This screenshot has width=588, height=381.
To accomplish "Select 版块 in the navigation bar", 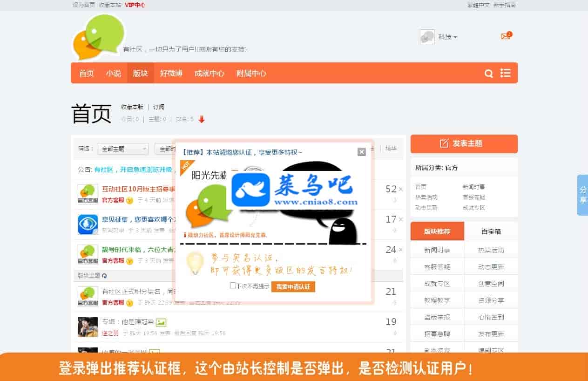I will click(x=140, y=74).
